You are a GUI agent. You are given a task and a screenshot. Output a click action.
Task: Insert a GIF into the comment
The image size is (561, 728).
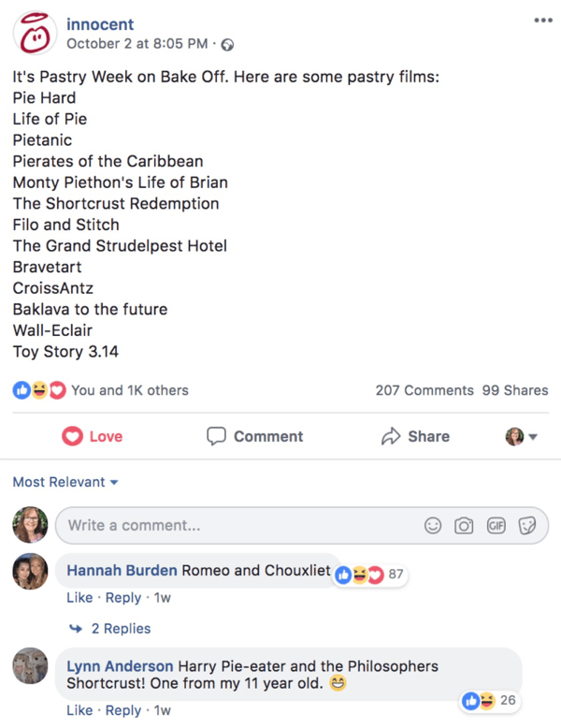point(496,526)
